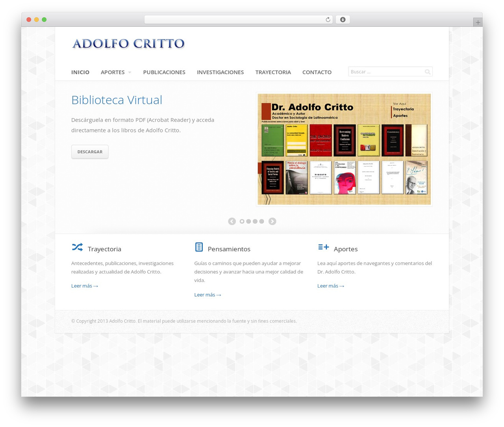Click the Aportes list-plus icon

tap(323, 247)
